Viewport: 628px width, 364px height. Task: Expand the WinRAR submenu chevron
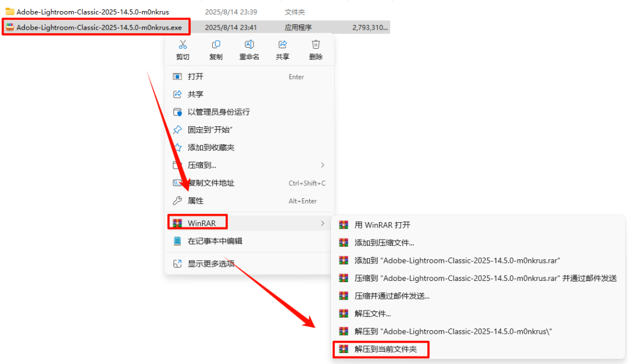click(322, 223)
